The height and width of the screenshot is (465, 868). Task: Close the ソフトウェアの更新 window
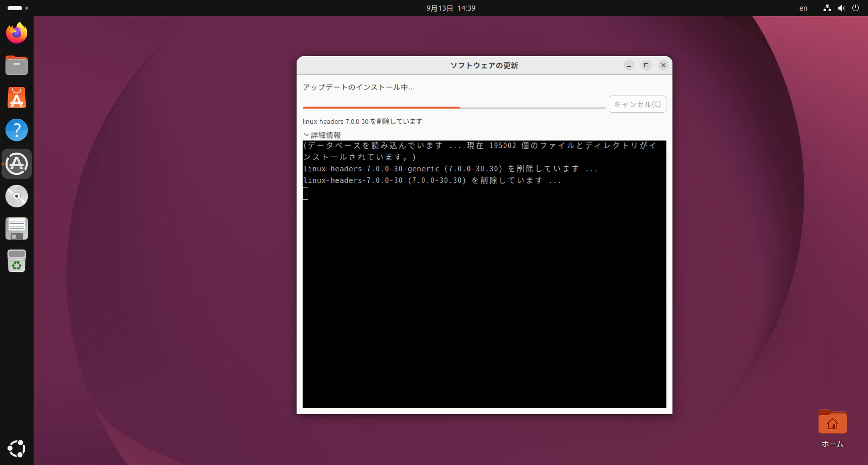663,65
